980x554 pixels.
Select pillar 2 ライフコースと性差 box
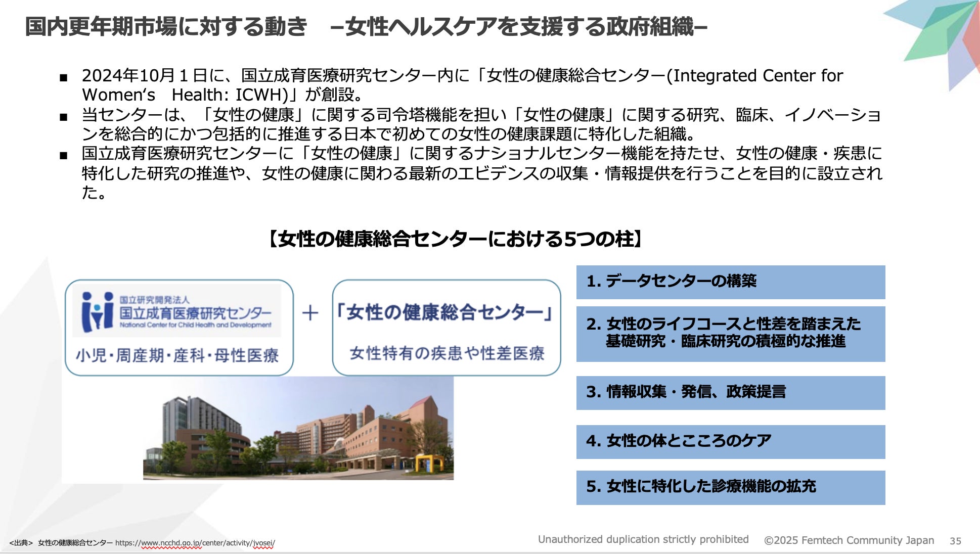[730, 333]
